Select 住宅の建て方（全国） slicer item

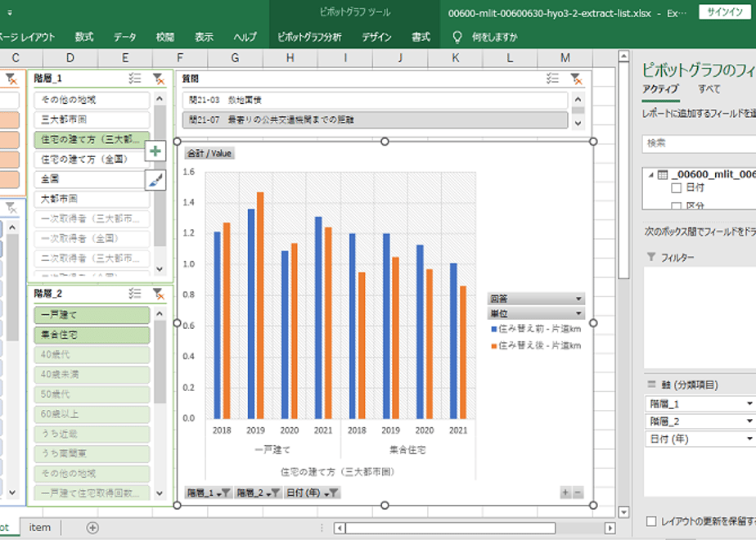92,159
